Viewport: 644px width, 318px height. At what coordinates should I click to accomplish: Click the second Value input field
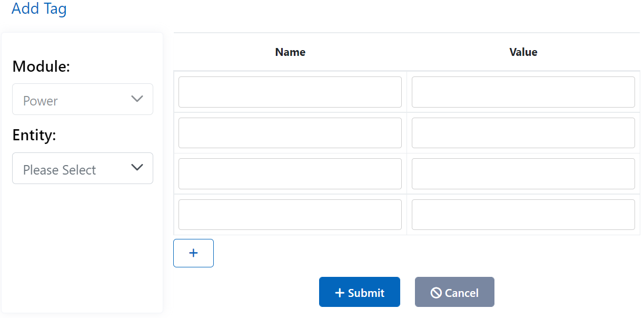pos(523,133)
